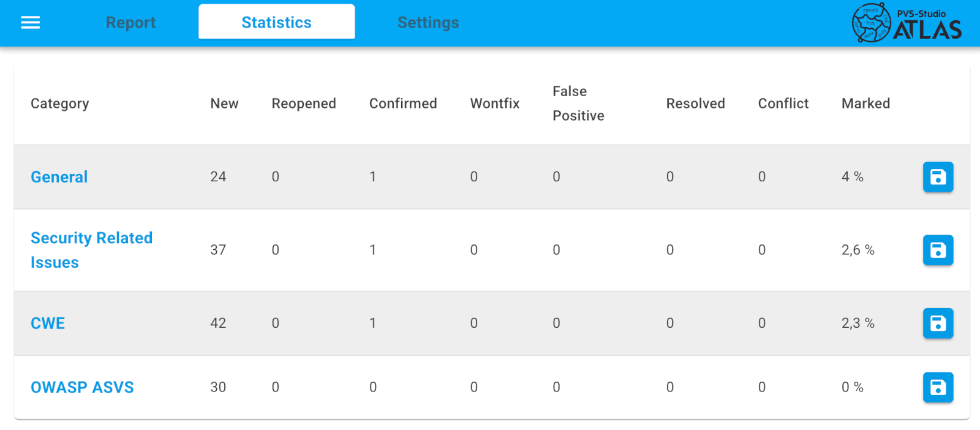Save the OWASP ASVS category row
Image resolution: width=980 pixels, height=430 pixels.
(x=938, y=387)
